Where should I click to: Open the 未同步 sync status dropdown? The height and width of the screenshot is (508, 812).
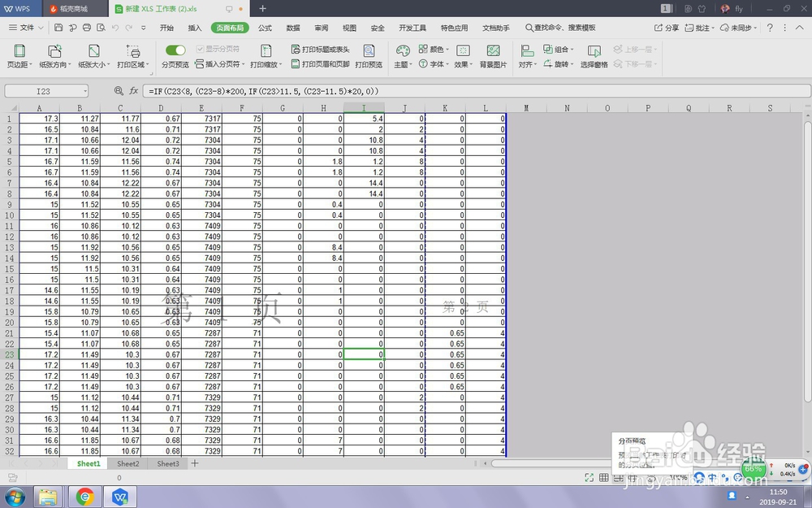tap(755, 28)
